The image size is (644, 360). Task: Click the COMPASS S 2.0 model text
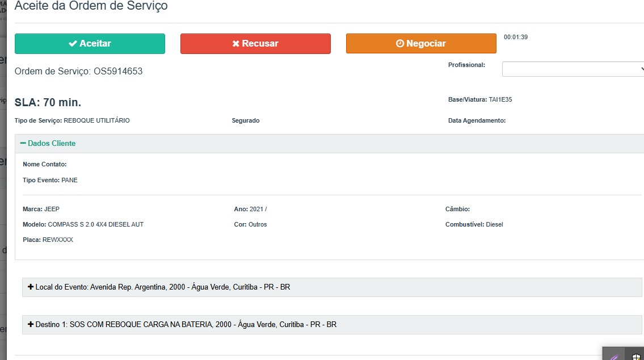[x=95, y=224]
